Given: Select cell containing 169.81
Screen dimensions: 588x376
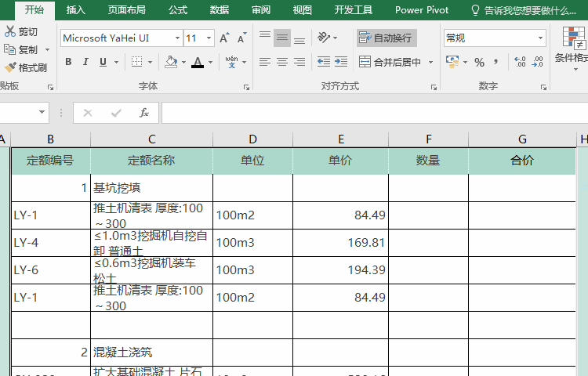Looking at the screenshot, I should 340,243.
